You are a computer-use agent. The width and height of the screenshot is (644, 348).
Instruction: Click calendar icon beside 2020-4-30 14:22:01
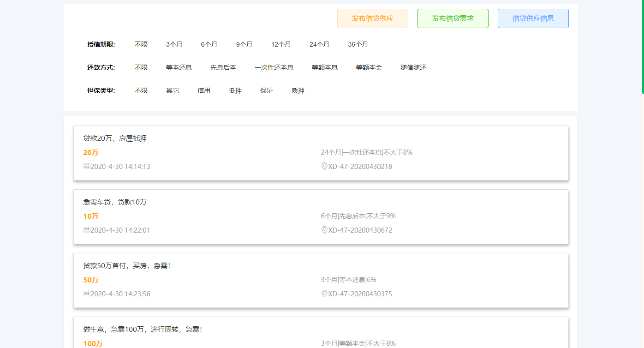coord(86,230)
